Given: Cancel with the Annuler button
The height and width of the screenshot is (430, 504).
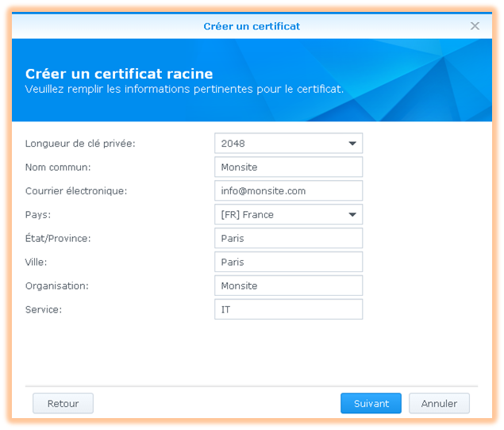Looking at the screenshot, I should [x=439, y=403].
